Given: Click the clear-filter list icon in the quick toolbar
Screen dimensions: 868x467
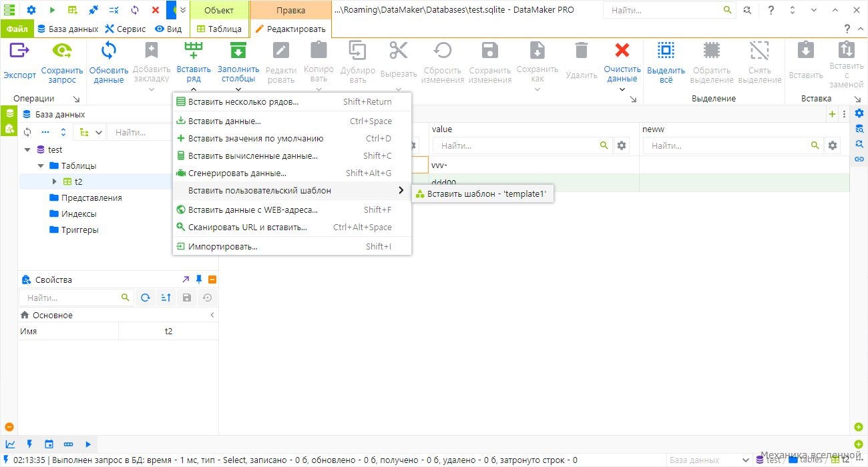Looking at the screenshot, I should click(114, 10).
